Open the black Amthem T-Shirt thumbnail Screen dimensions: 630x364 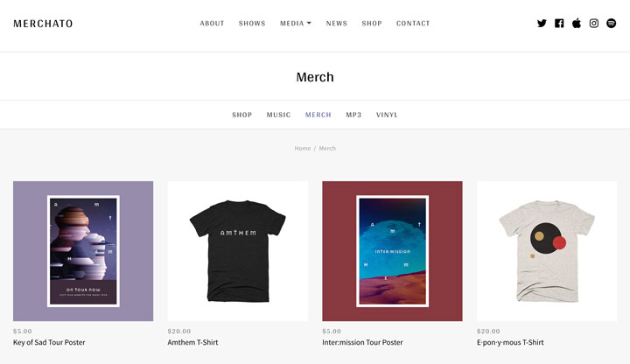click(238, 251)
